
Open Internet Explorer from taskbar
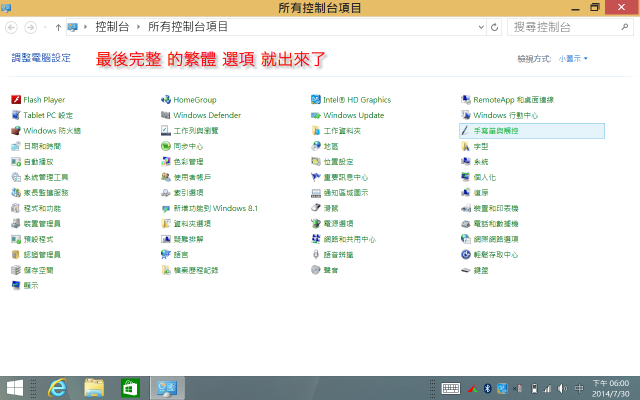tap(57, 388)
